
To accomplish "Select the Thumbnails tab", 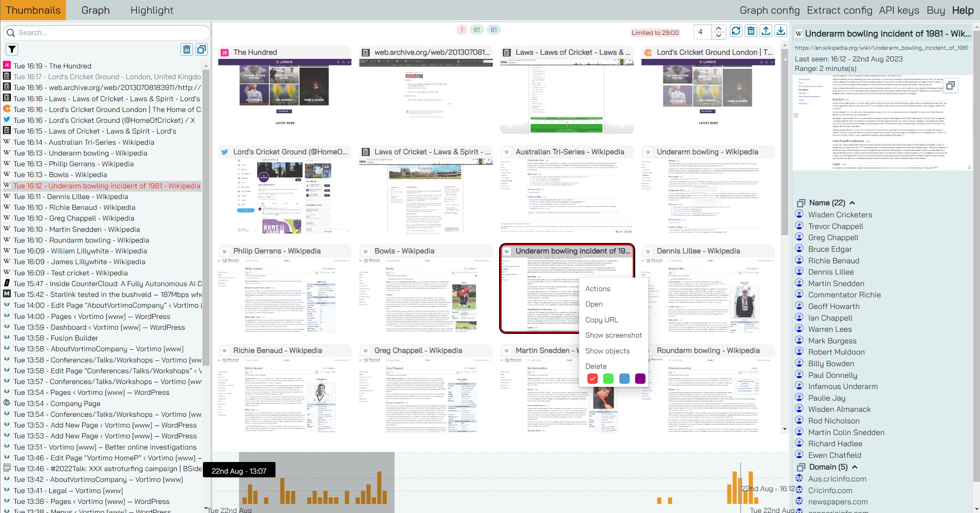I will point(33,10).
